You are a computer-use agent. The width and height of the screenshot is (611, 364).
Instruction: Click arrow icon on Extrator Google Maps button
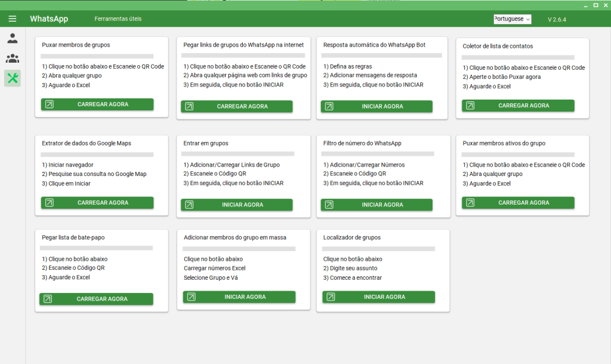pyautogui.click(x=50, y=203)
